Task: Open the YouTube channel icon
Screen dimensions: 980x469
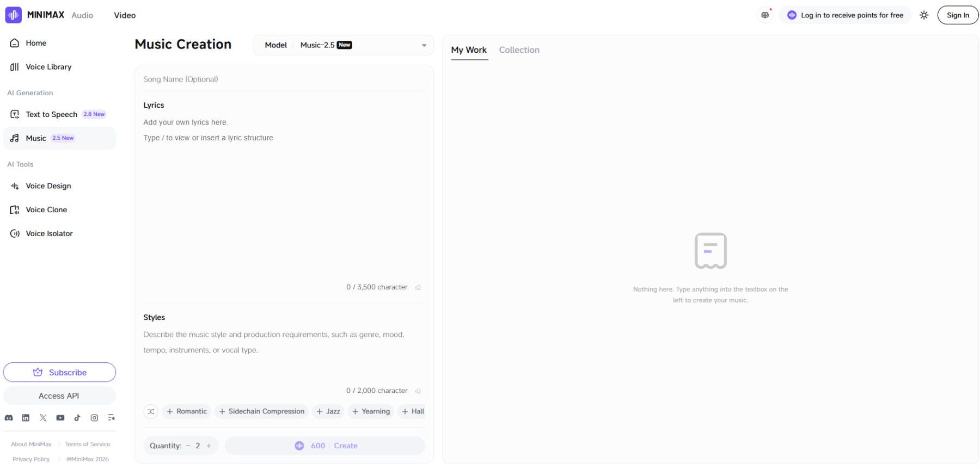Action: (60, 418)
